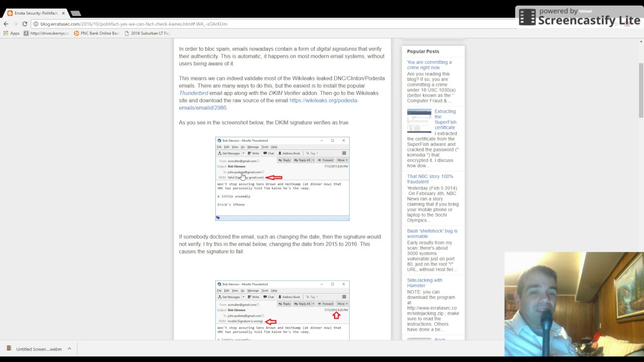644x362 pixels.
Task: Open the wikileaks.org podesta-emails link
Action: coord(268,104)
